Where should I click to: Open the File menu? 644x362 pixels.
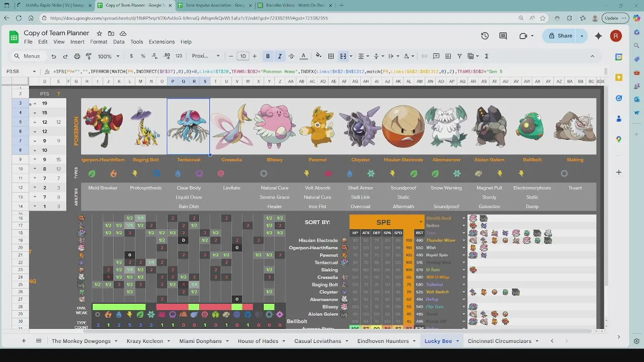(28, 42)
